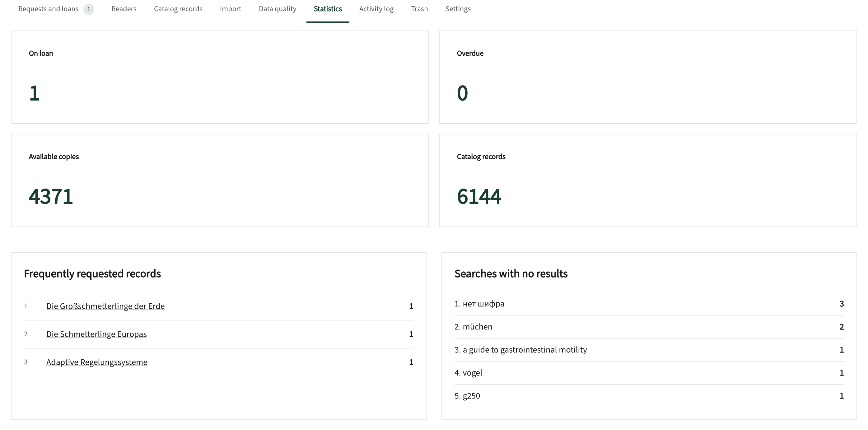Open Die Schmetterlinge Europas record
The width and height of the screenshot is (868, 430).
(96, 334)
